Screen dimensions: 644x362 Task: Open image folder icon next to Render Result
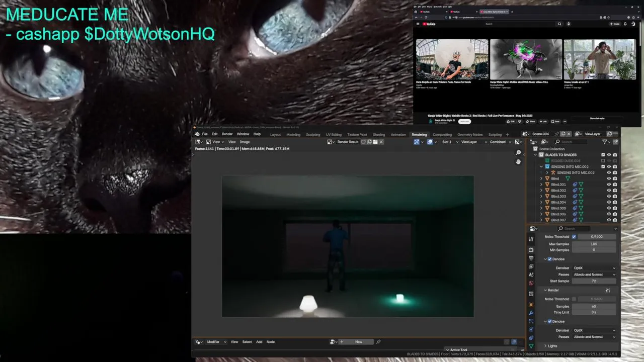[375, 142]
